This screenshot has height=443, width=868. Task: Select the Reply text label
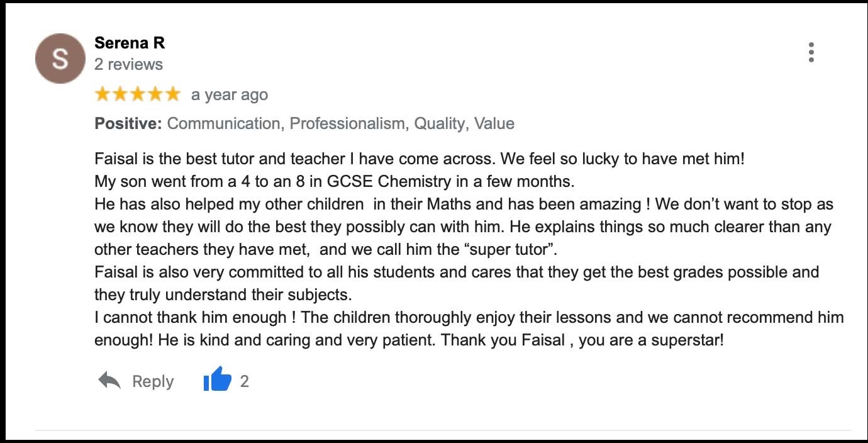pyautogui.click(x=153, y=381)
